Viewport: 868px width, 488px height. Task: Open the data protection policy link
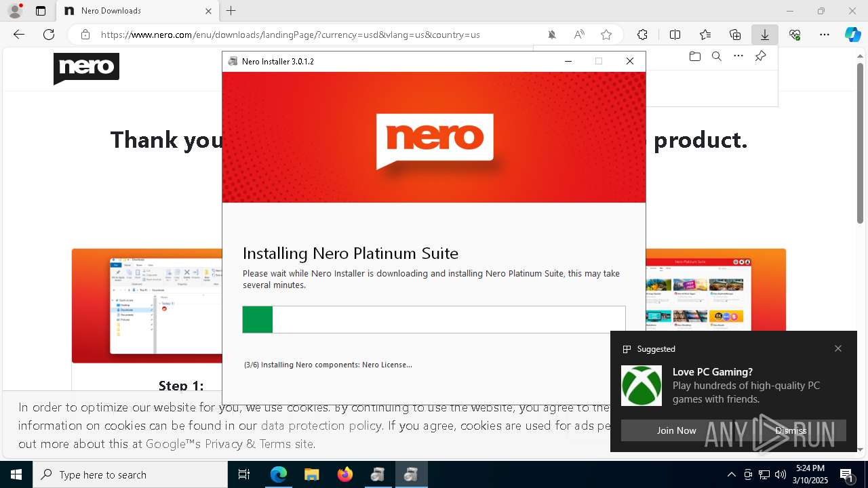321,426
